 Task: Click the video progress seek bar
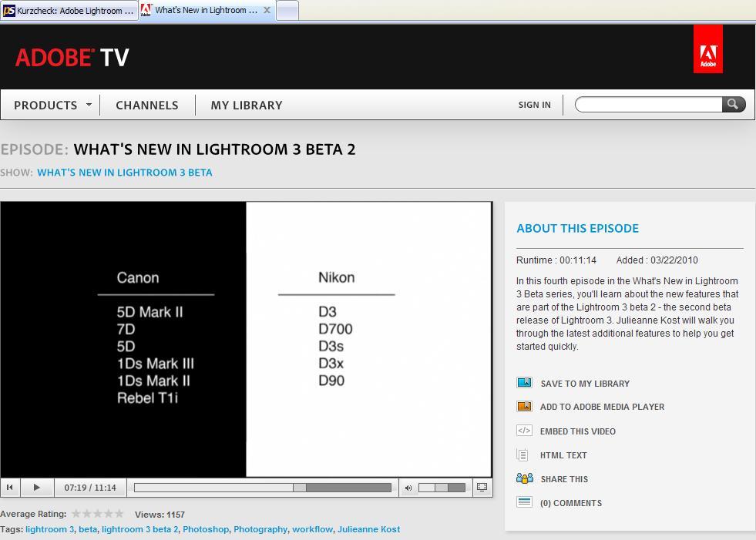pos(262,488)
